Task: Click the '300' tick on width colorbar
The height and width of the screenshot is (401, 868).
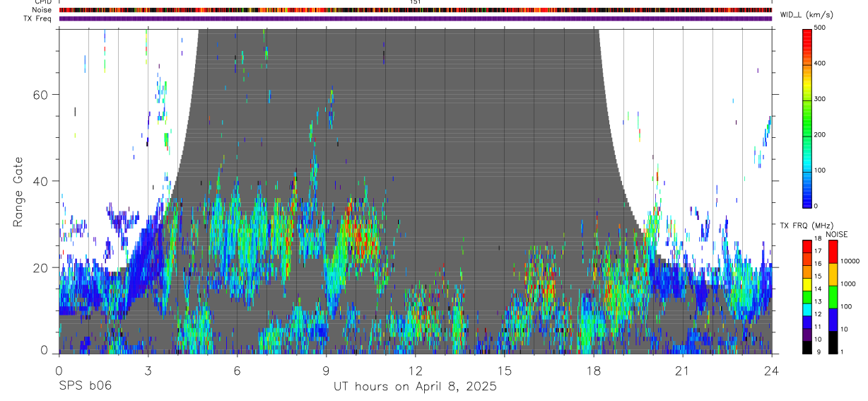Action: pyautogui.click(x=821, y=99)
